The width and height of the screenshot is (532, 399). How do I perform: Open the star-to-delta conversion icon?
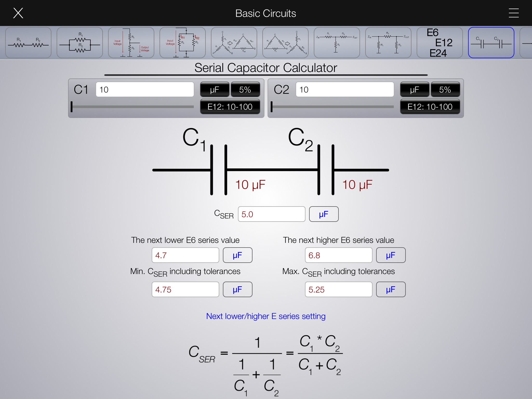pyautogui.click(x=234, y=43)
